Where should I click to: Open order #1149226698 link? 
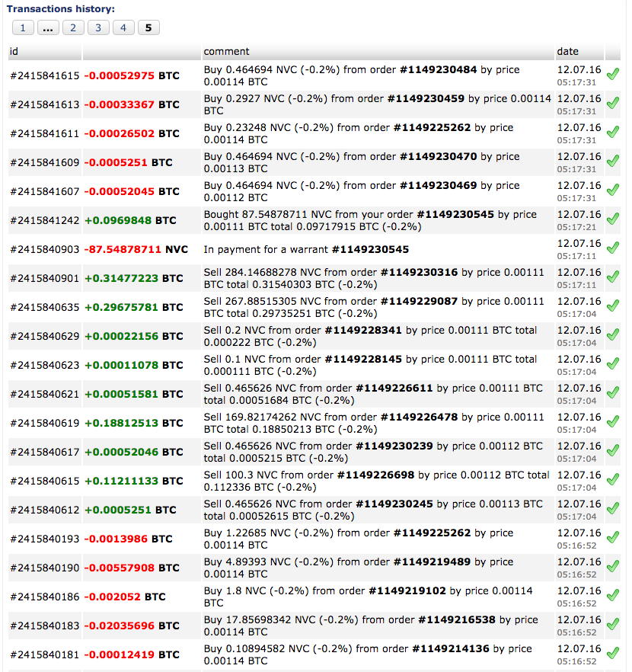[376, 475]
